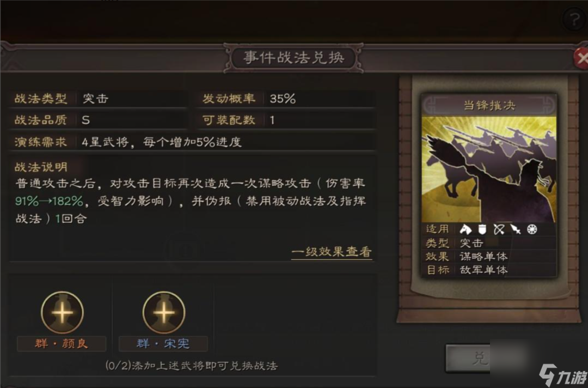Click the spear troop type icon
Image resolution: width=588 pixels, height=388 pixels.
(x=516, y=229)
